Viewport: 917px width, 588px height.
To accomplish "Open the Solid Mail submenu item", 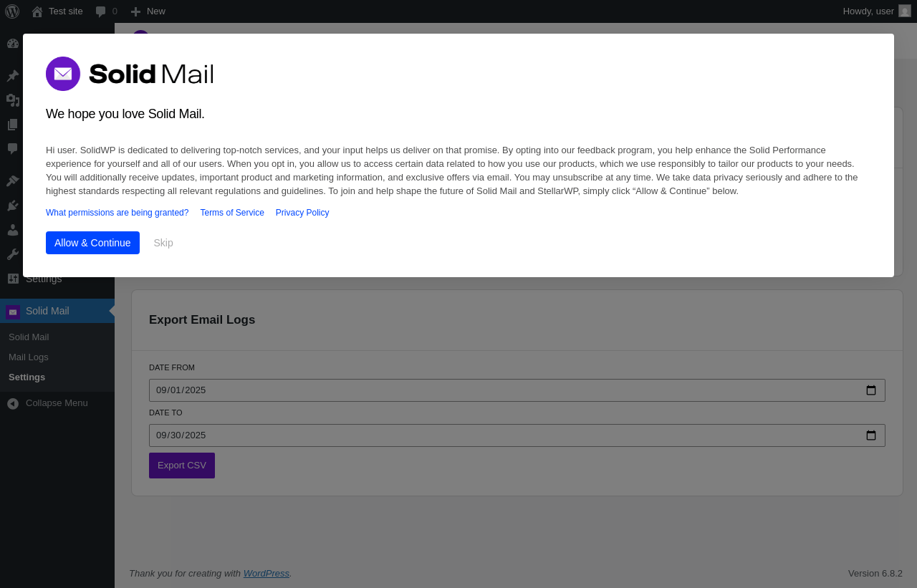I will (29, 337).
